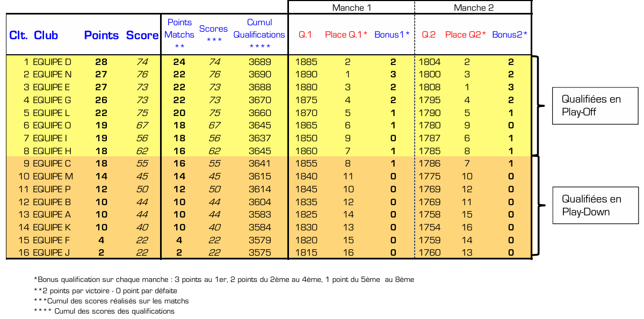The height and width of the screenshot is (319, 644).
Task: Click the 'EQUIPE F' club cell
Action: [x=52, y=240]
